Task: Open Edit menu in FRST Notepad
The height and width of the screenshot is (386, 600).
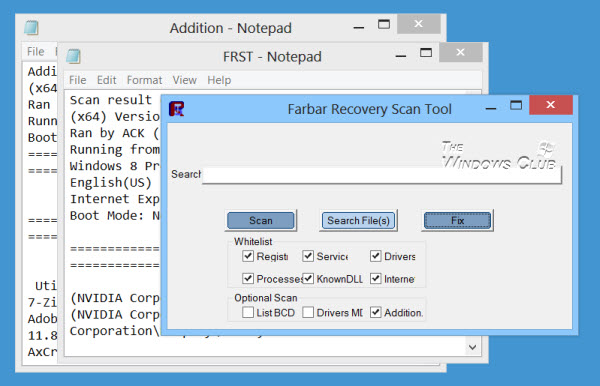Action: [106, 80]
